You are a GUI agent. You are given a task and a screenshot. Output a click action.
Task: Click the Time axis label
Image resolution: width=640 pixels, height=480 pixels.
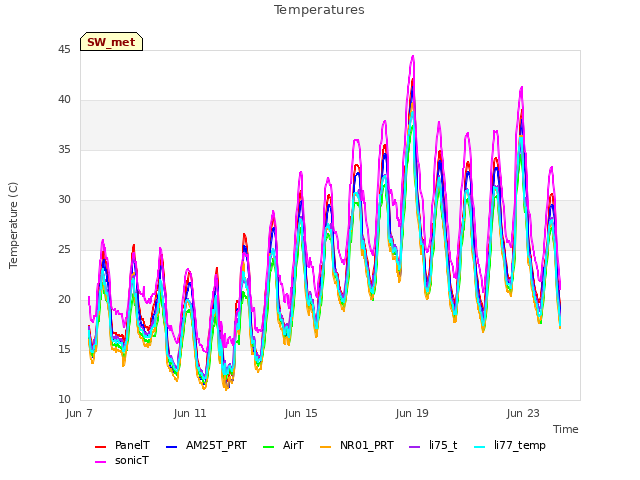[566, 429]
